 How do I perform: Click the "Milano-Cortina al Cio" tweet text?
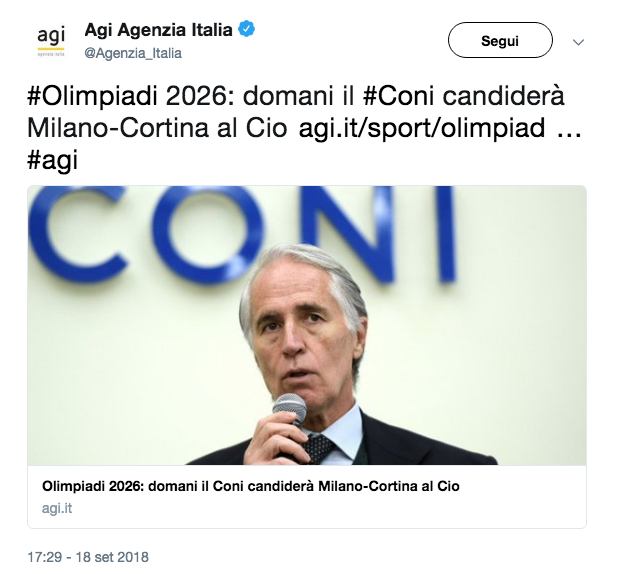pos(156,130)
